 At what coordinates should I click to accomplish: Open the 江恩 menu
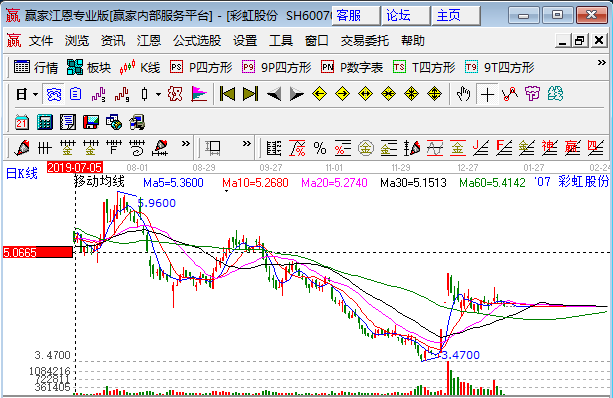click(149, 41)
